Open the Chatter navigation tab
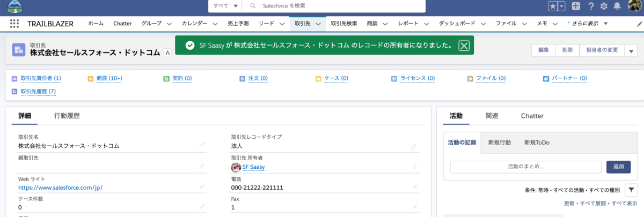 coord(122,24)
